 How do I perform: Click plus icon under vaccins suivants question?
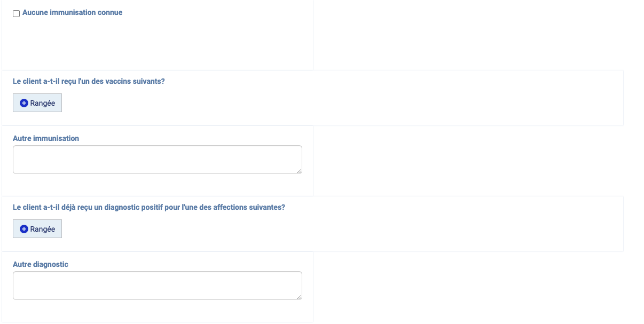[23, 103]
